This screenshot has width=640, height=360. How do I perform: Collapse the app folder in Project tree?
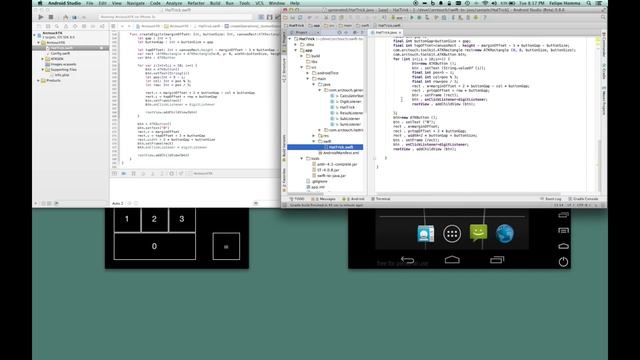click(x=296, y=50)
